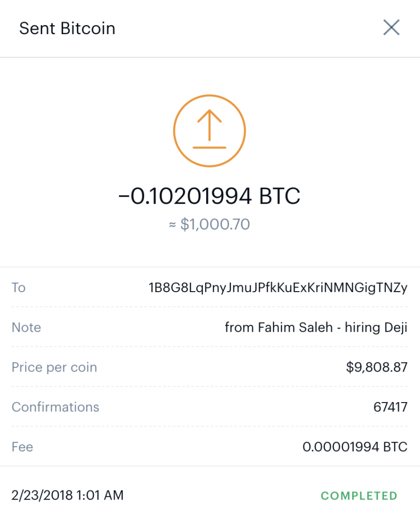The width and height of the screenshot is (420, 514).
Task: Select the 0.00001994 BTC fee value
Action: click(x=355, y=446)
